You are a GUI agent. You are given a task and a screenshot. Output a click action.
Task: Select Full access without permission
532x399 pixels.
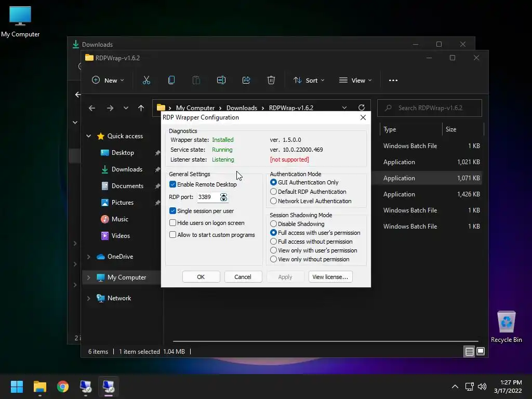pyautogui.click(x=273, y=242)
